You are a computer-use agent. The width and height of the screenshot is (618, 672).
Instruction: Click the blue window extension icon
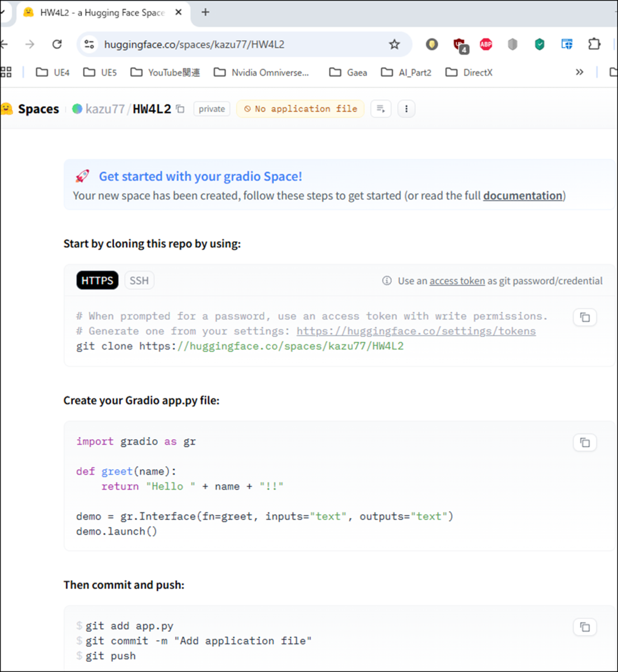566,44
